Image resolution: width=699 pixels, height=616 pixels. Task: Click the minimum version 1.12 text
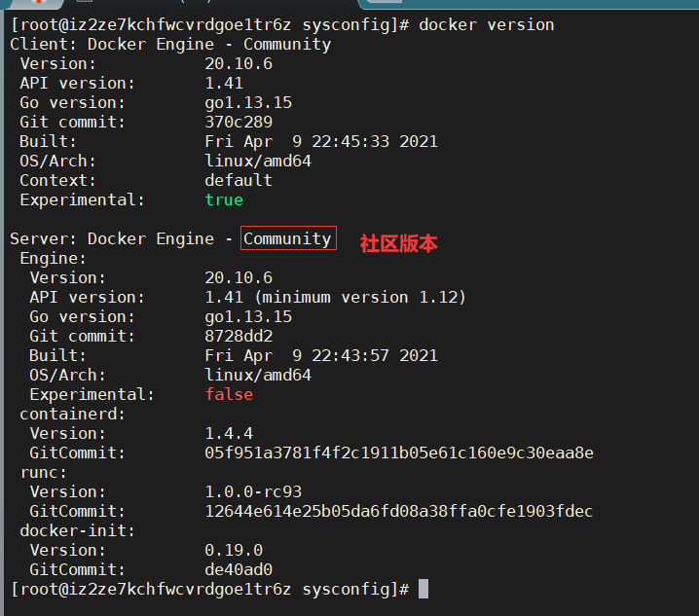point(360,297)
